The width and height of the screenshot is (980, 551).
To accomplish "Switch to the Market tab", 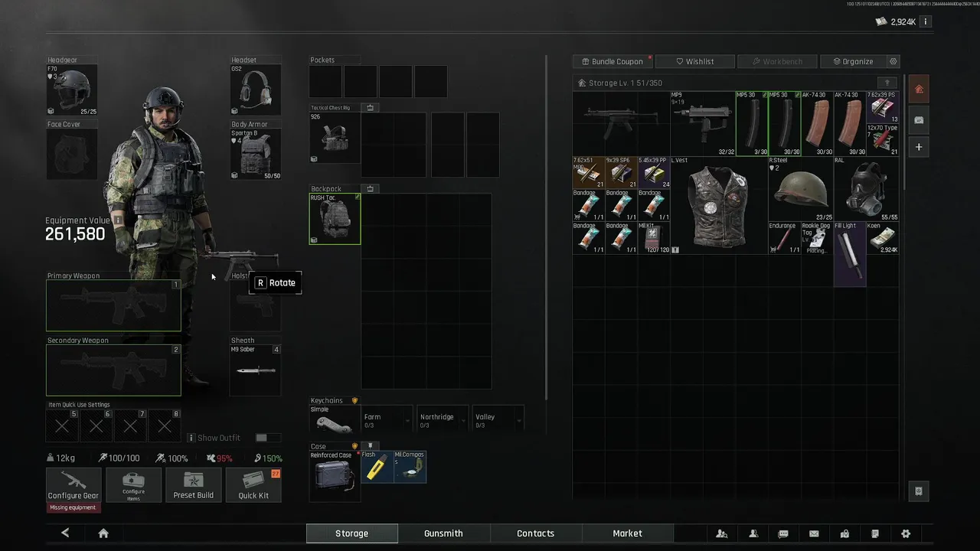I will point(627,533).
